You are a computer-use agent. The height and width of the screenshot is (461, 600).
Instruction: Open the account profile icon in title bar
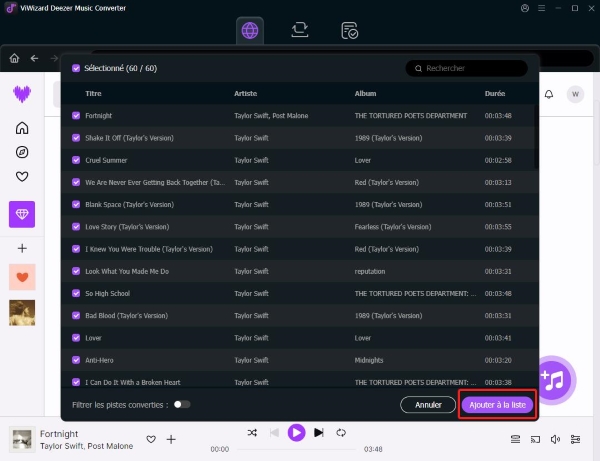coord(525,8)
